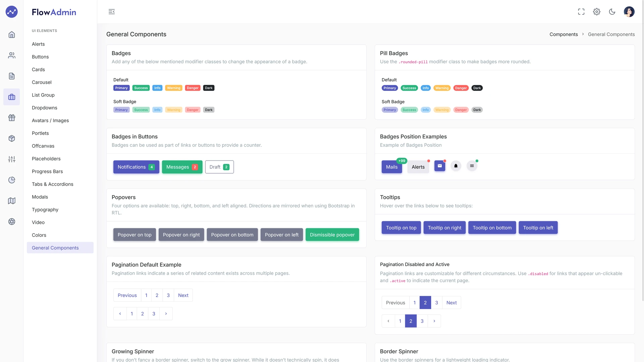Open the Home icon in sidebar rail
644x362 pixels.
(12, 35)
